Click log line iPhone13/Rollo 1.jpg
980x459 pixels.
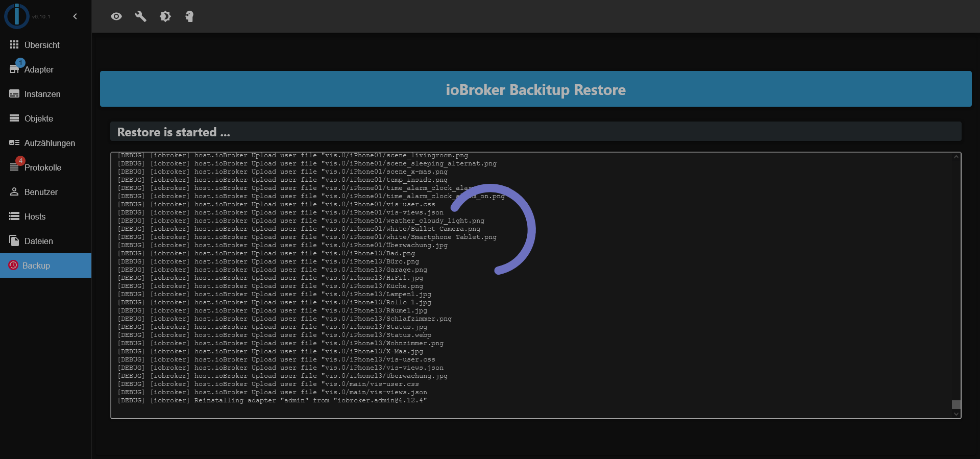pos(275,302)
